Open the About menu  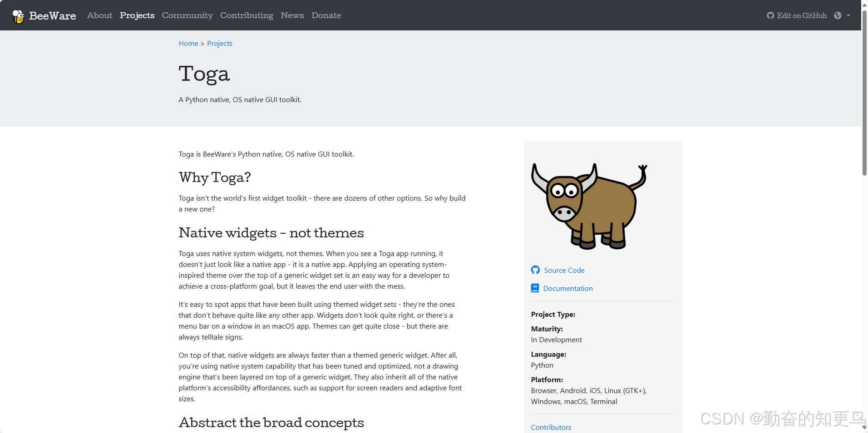tap(99, 15)
